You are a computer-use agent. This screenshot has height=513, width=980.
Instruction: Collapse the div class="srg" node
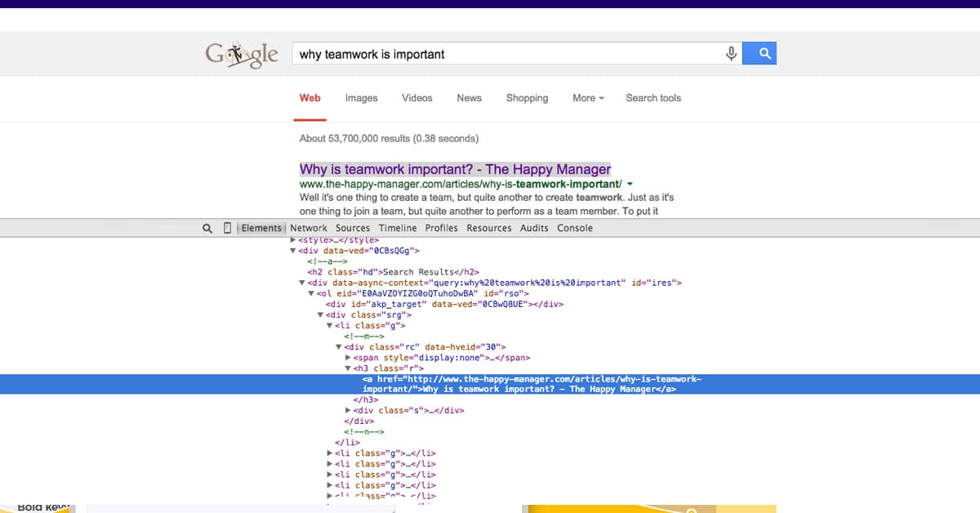(x=320, y=314)
